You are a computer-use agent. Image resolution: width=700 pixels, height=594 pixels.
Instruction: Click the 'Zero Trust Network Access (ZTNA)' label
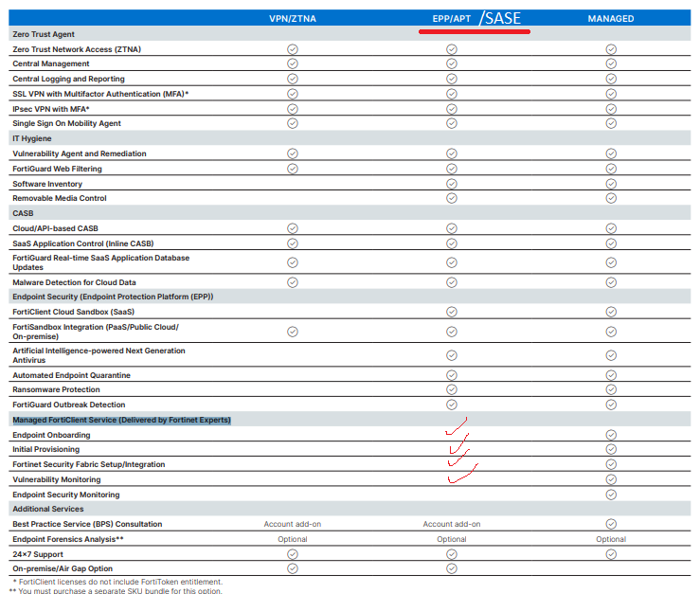(x=77, y=49)
